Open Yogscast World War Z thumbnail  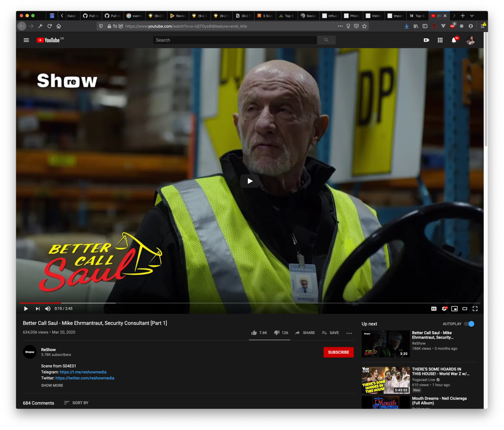point(386,380)
